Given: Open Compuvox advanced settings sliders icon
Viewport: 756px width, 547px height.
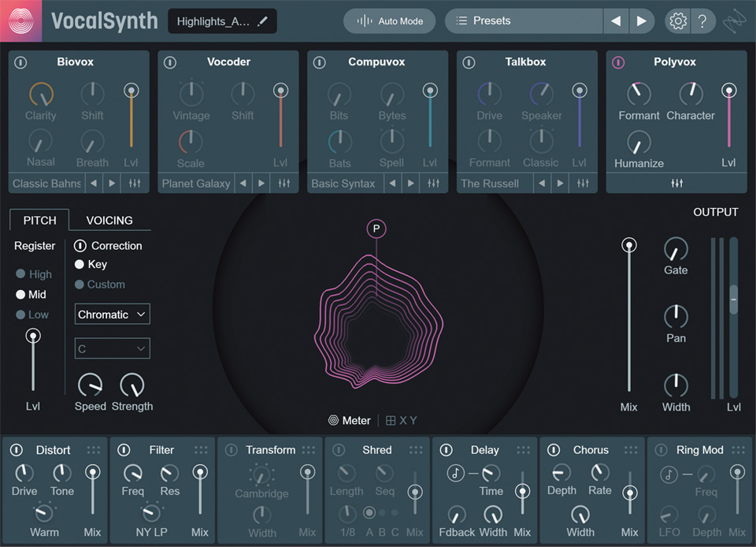Looking at the screenshot, I should pos(433,184).
